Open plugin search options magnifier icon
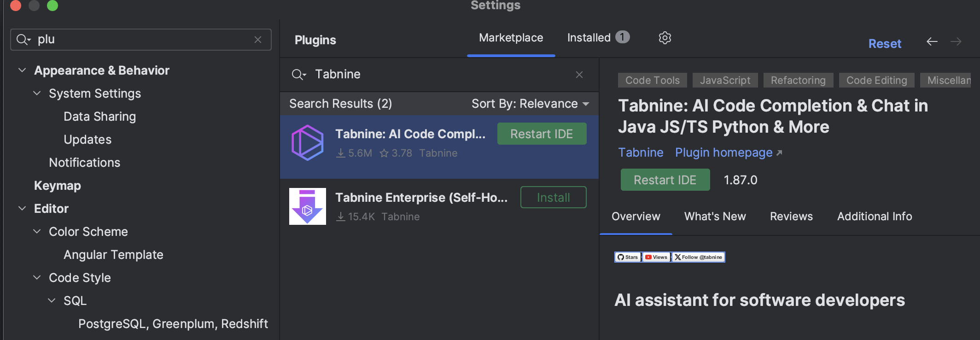 (x=299, y=75)
